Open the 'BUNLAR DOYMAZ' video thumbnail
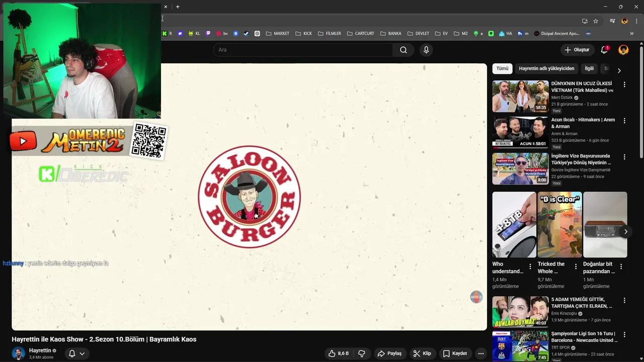The height and width of the screenshot is (362, 644). coord(520,312)
